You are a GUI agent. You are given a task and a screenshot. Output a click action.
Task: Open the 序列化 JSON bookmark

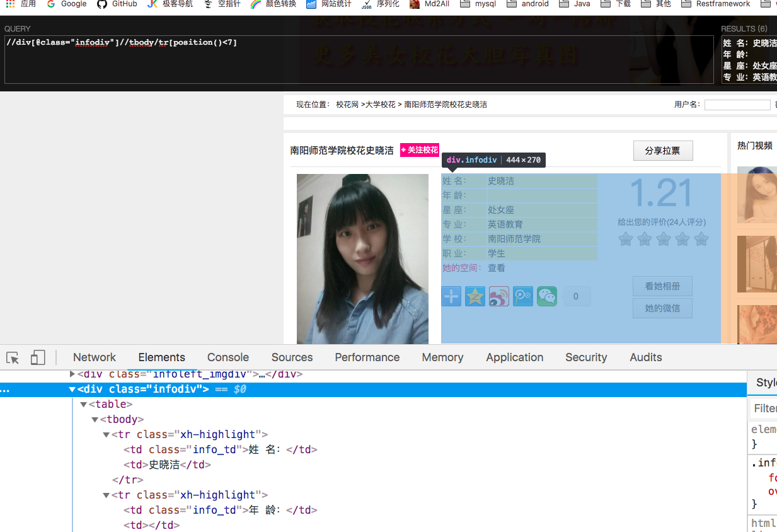[x=381, y=4]
